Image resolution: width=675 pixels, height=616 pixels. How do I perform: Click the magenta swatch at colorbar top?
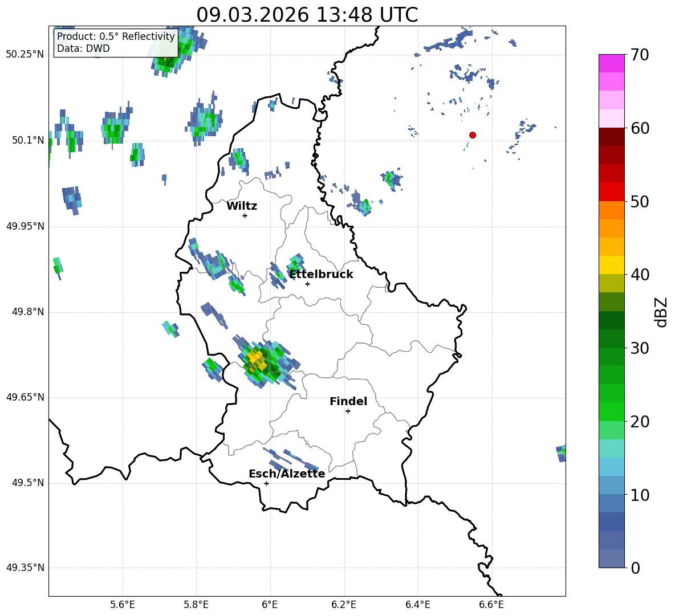(x=611, y=63)
